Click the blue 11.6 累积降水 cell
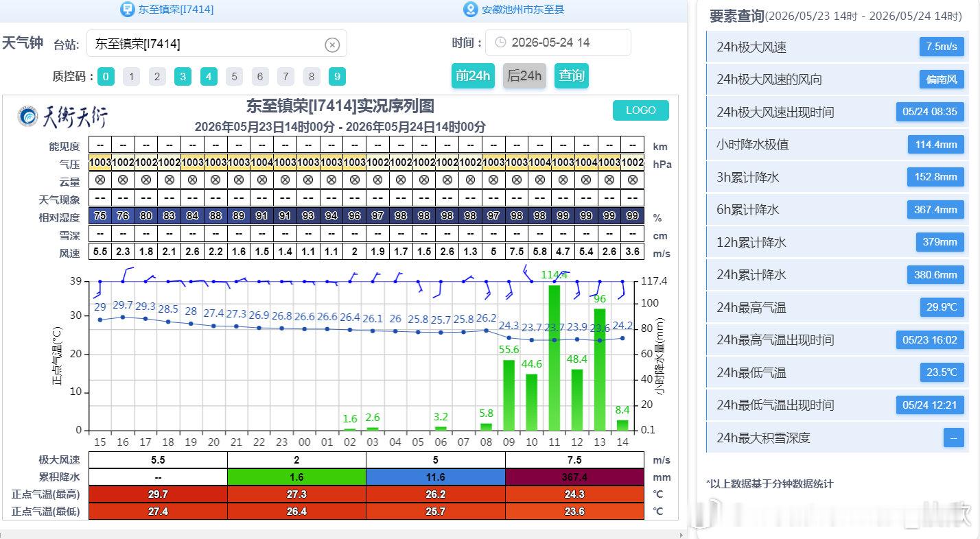980x539 pixels. point(436,477)
